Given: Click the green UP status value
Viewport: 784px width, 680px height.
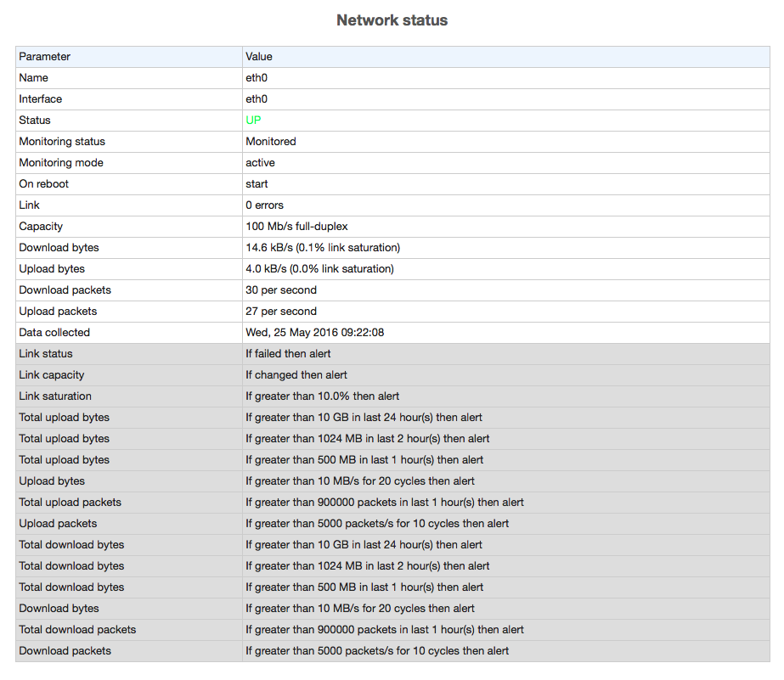Looking at the screenshot, I should [253, 120].
